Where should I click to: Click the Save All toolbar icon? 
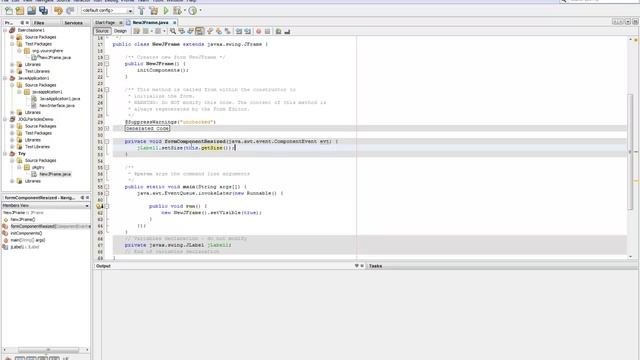[43, 11]
